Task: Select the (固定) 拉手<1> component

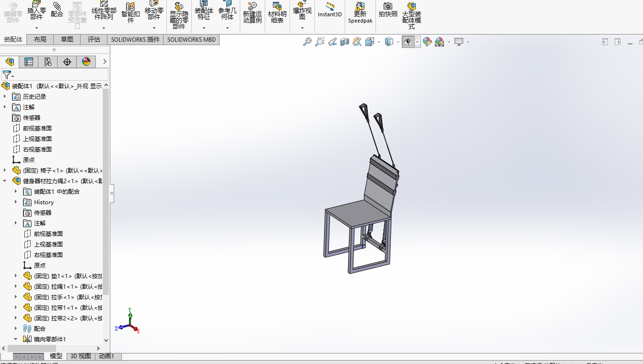Action: [x=63, y=297]
